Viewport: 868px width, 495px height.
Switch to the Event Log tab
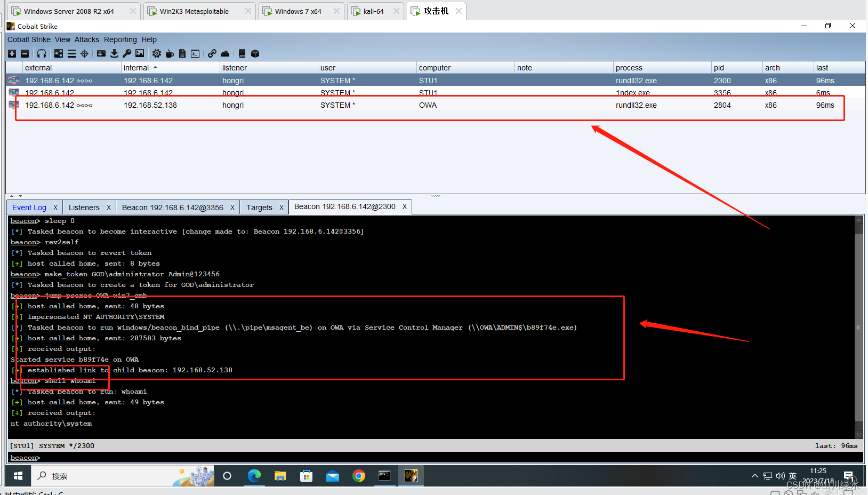[29, 207]
